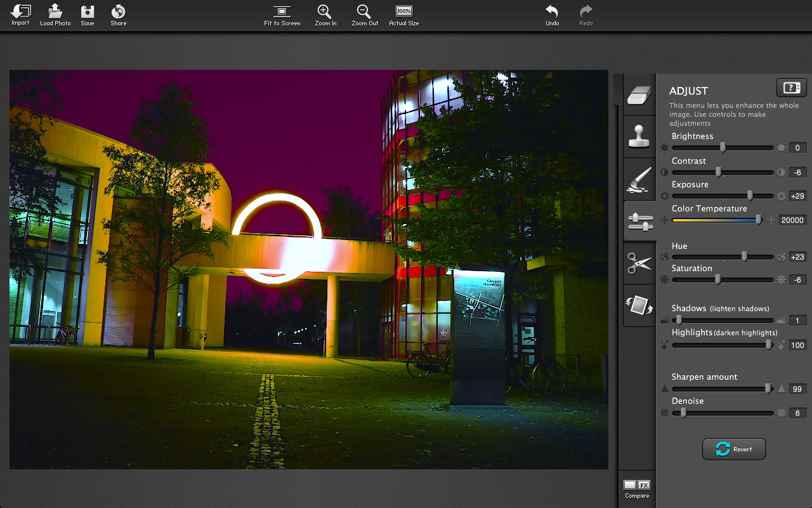This screenshot has width=812, height=508.
Task: Select the Eraser tool tab
Action: (x=639, y=95)
